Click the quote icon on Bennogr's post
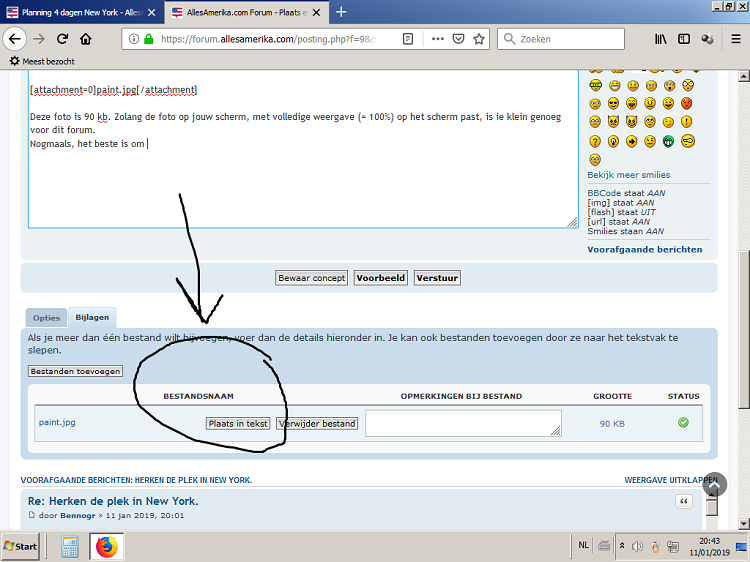The height and width of the screenshot is (562, 750). click(x=684, y=502)
